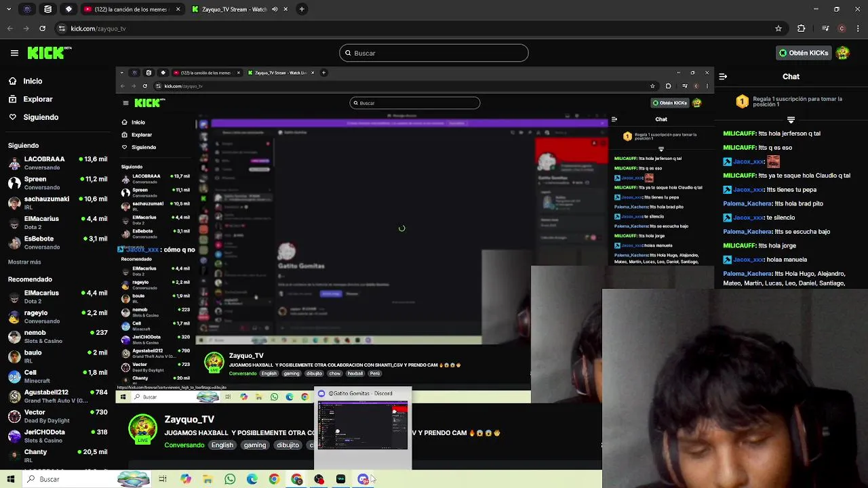868x488 pixels.
Task: Open Task View in the taskbar
Action: click(x=163, y=479)
